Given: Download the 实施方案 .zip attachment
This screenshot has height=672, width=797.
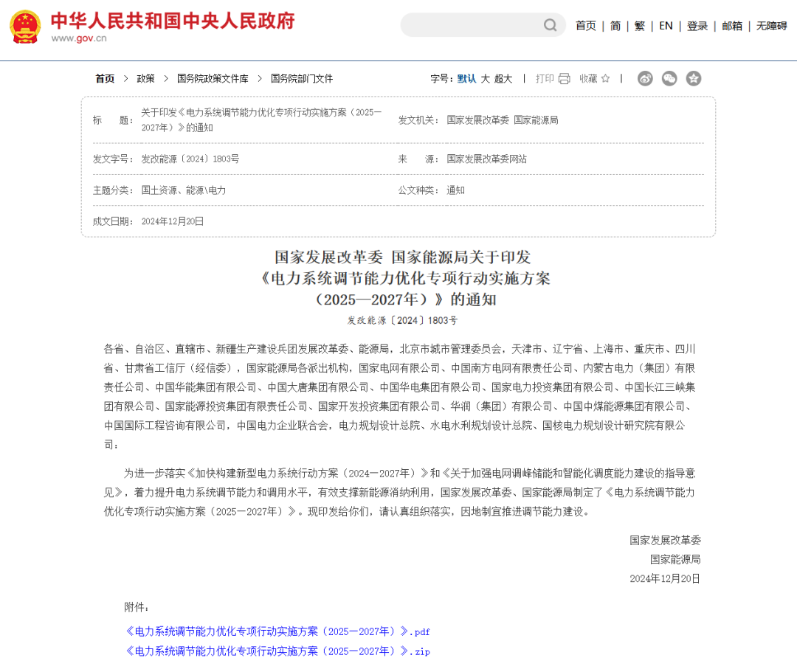Looking at the screenshot, I should [x=277, y=651].
